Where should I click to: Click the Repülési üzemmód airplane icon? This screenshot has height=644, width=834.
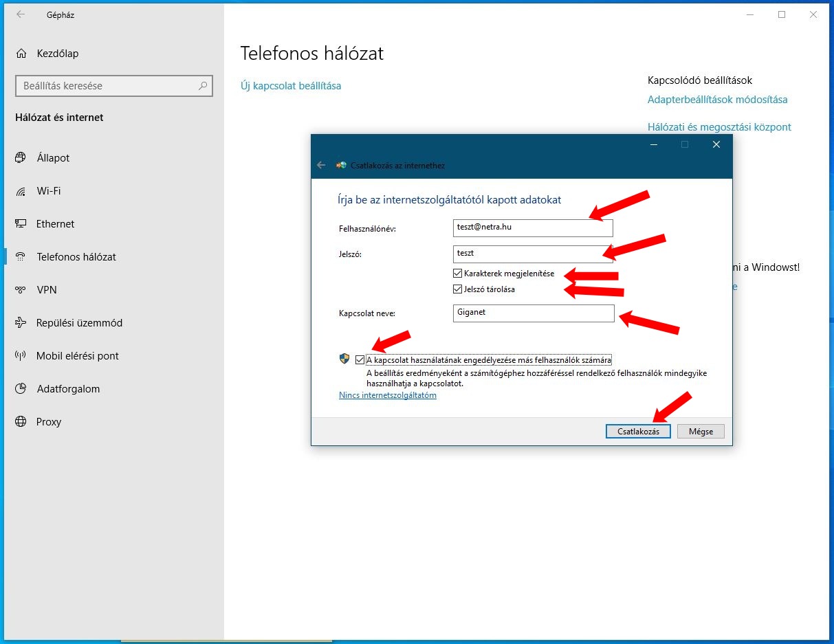pos(21,323)
